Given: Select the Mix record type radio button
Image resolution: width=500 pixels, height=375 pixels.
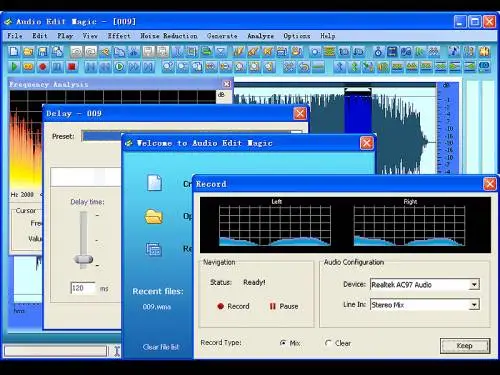Looking at the screenshot, I should pos(283,343).
